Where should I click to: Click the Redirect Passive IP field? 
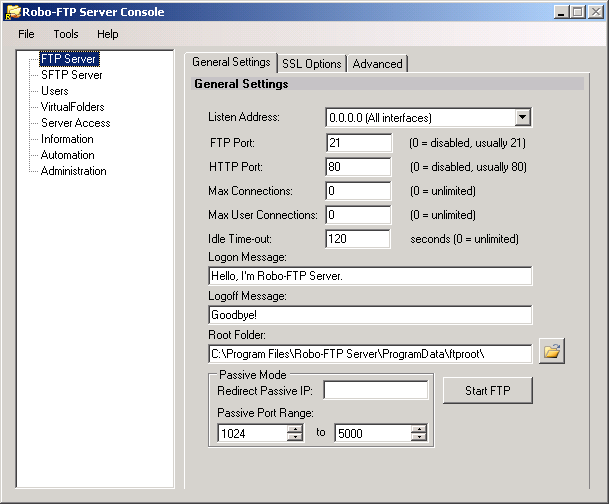pos(376,390)
